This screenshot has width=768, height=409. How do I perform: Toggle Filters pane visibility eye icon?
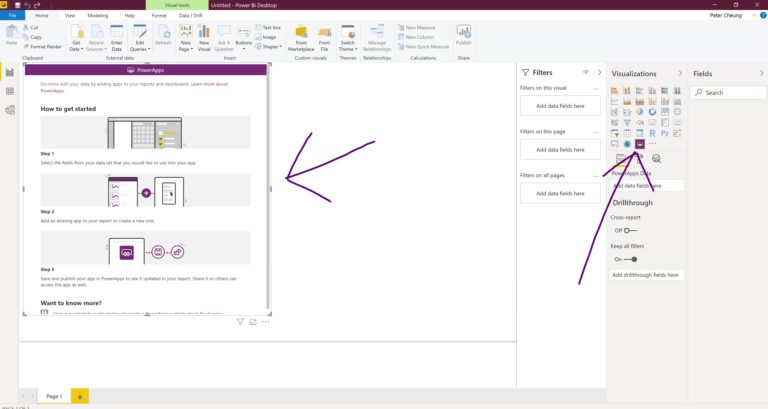[585, 72]
